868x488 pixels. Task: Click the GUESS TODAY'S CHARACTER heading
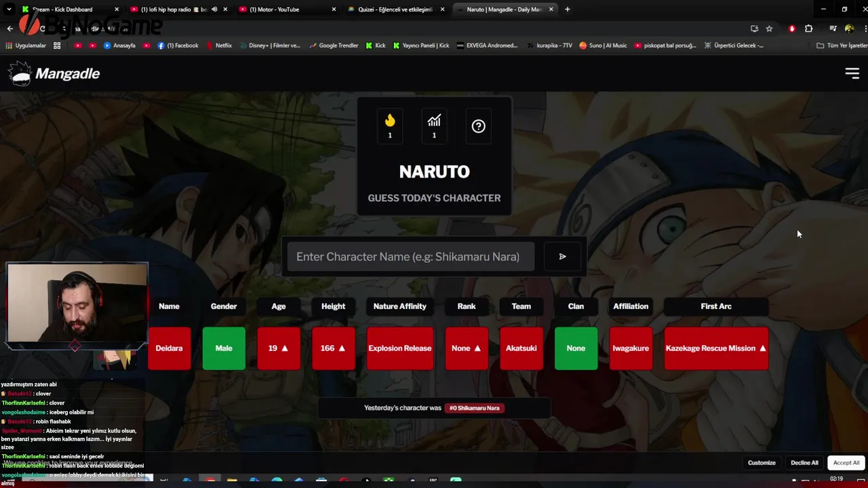click(x=434, y=198)
